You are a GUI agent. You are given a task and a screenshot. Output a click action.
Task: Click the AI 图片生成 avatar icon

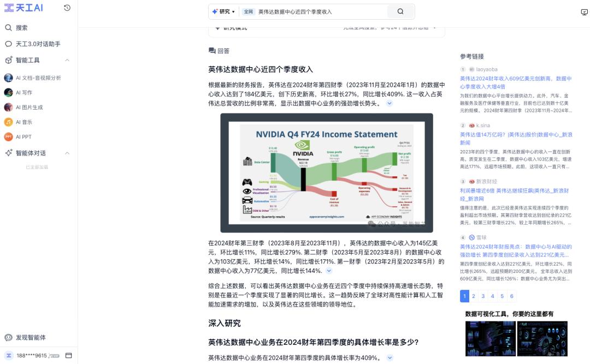[x=8, y=107]
